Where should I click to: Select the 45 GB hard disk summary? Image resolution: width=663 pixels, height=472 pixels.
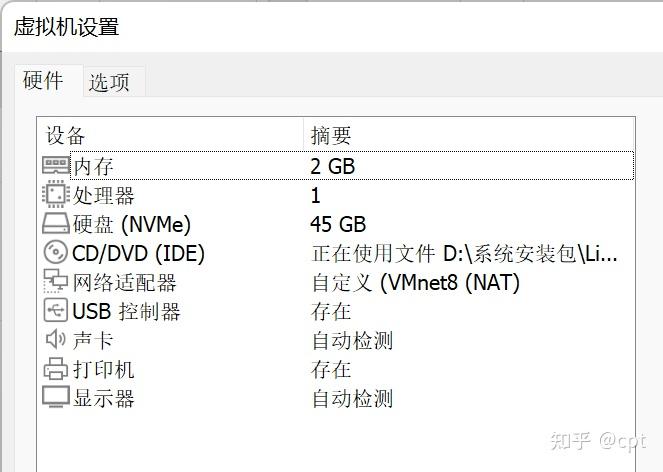coord(338,224)
